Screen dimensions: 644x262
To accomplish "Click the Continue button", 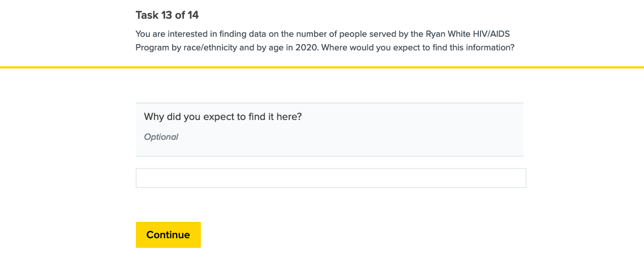I will pyautogui.click(x=168, y=235).
